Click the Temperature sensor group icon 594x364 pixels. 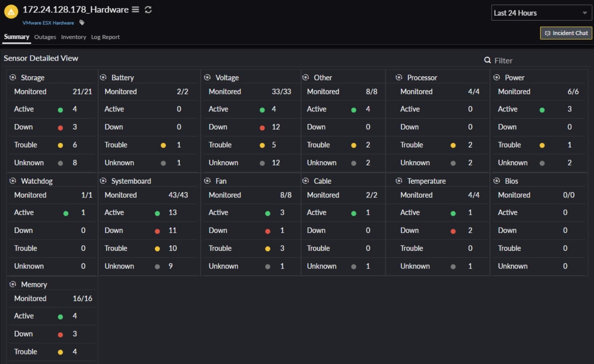[x=399, y=181]
